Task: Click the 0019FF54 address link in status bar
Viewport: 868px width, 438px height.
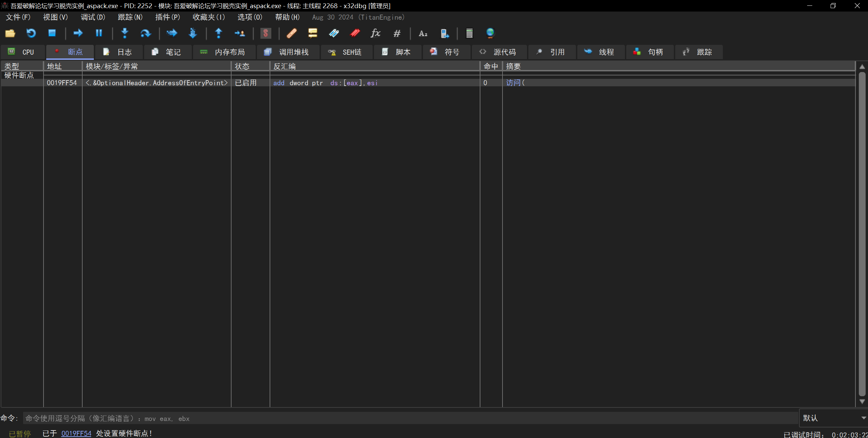Action: point(76,433)
